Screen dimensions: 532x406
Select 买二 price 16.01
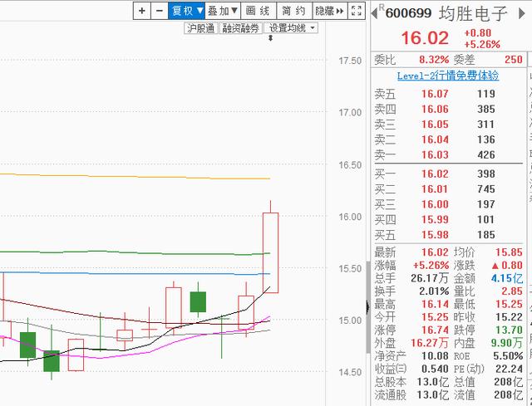(435, 188)
